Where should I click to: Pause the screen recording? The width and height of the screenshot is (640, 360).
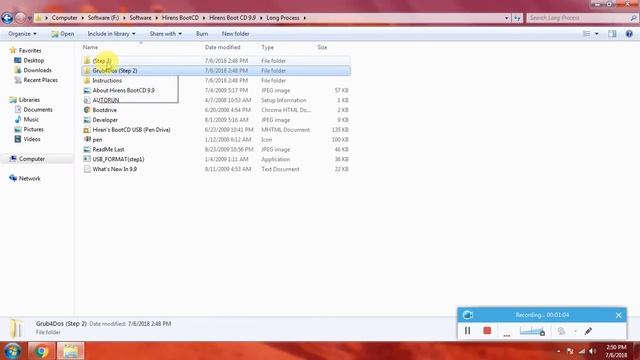pyautogui.click(x=467, y=331)
